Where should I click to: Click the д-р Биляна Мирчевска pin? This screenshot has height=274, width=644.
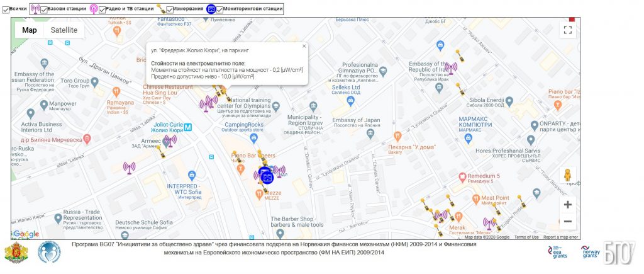tap(87, 139)
